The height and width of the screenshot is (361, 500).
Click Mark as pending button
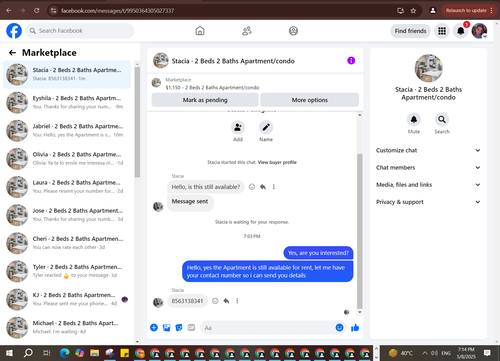click(x=205, y=100)
